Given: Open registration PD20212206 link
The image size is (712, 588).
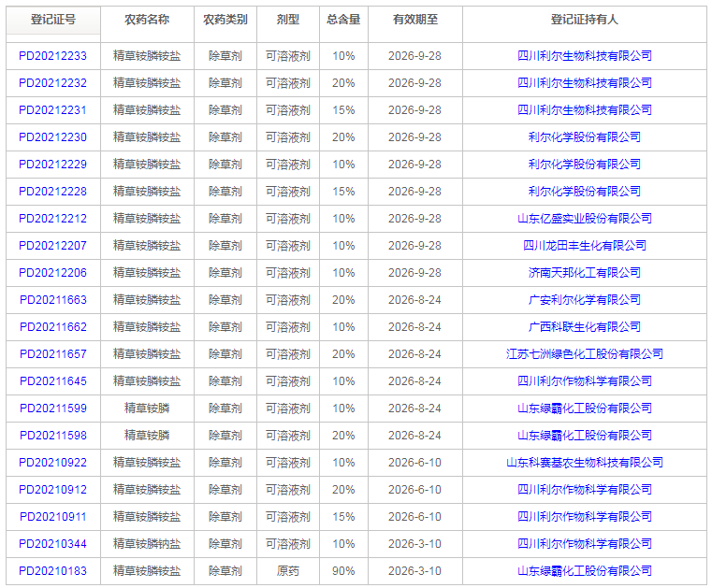Looking at the screenshot, I should point(52,273).
